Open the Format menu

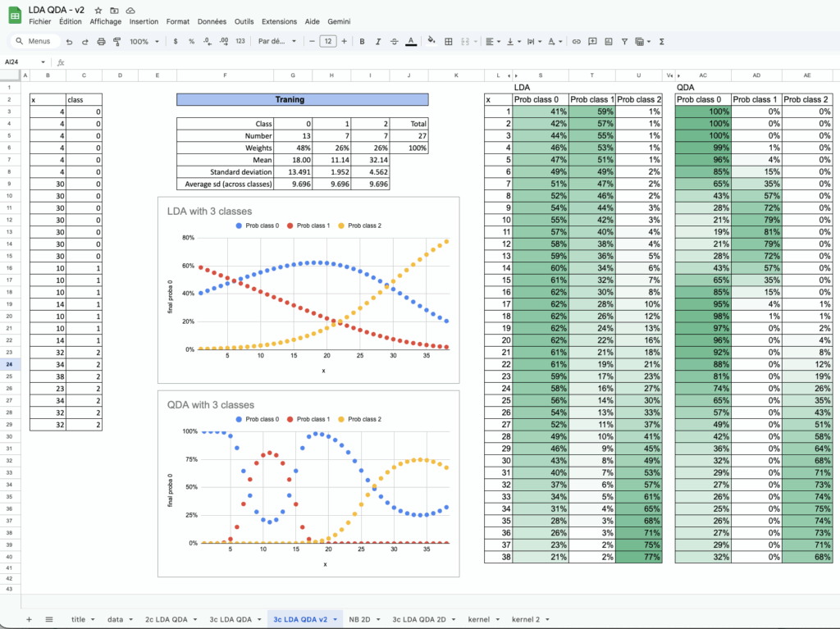178,21
